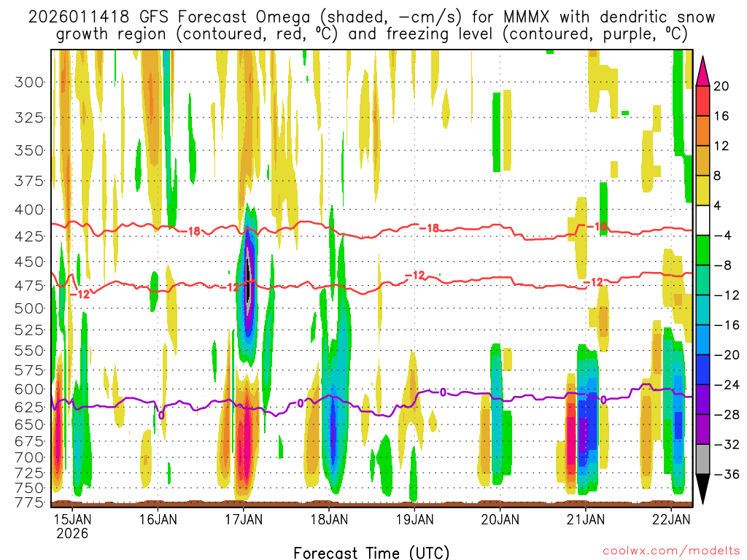Click the 700 pressure level label
The image size is (747, 560).
coord(29,458)
